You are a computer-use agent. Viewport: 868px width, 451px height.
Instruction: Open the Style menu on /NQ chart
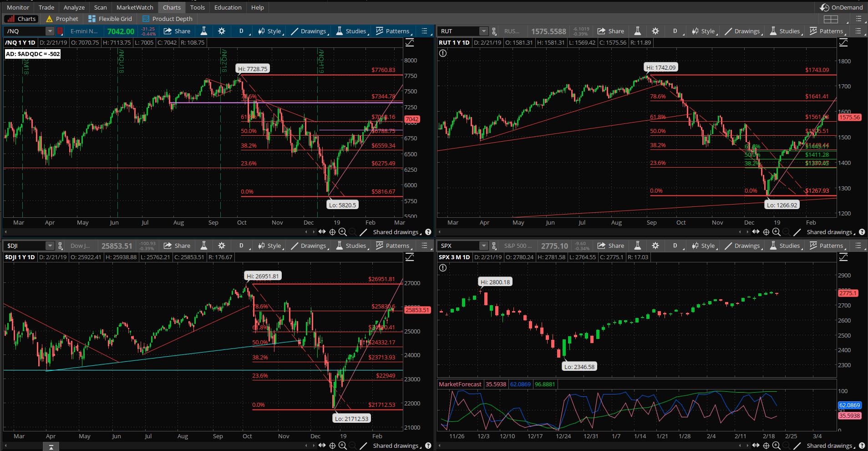pyautogui.click(x=270, y=31)
